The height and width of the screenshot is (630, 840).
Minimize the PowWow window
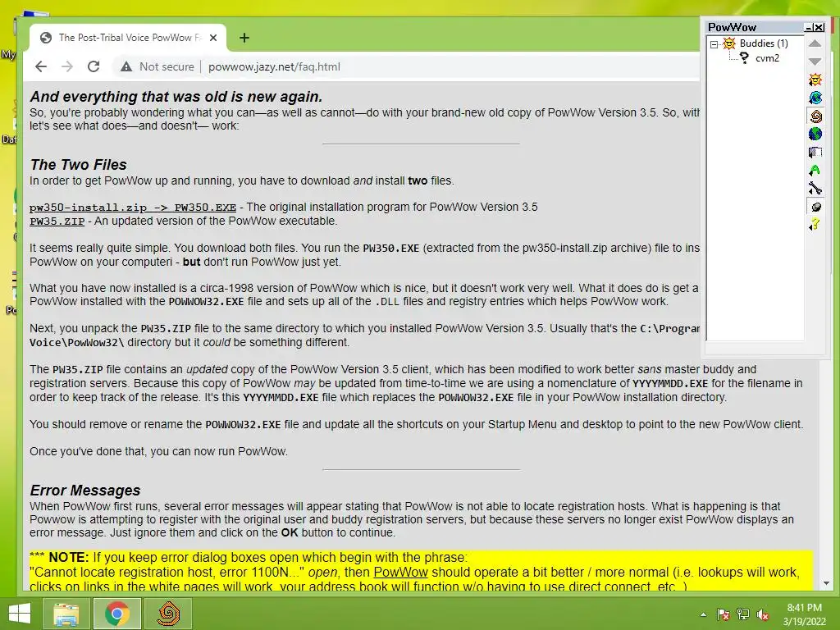[x=808, y=27]
